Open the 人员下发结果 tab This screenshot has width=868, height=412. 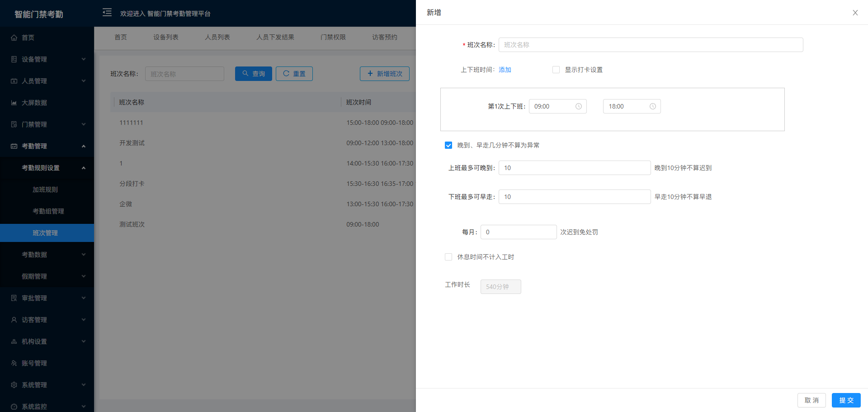coord(275,37)
